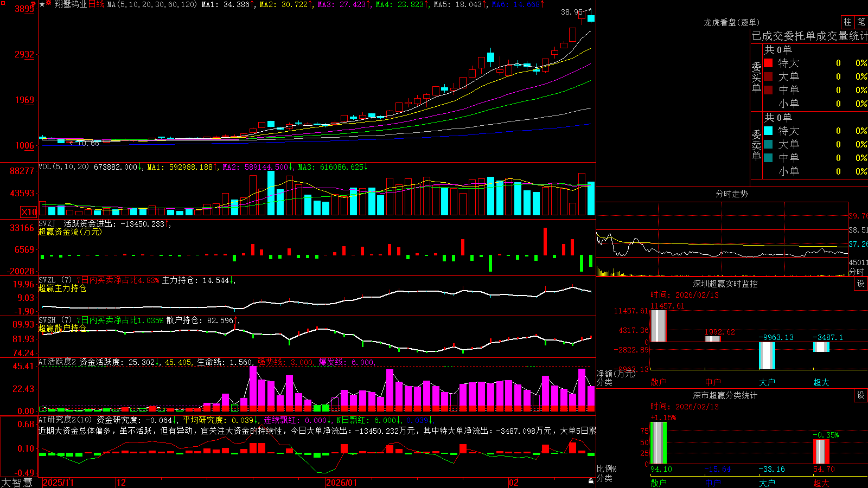868x488 pixels.
Task: Click the 02 month timeline marker
Action: coord(514,483)
